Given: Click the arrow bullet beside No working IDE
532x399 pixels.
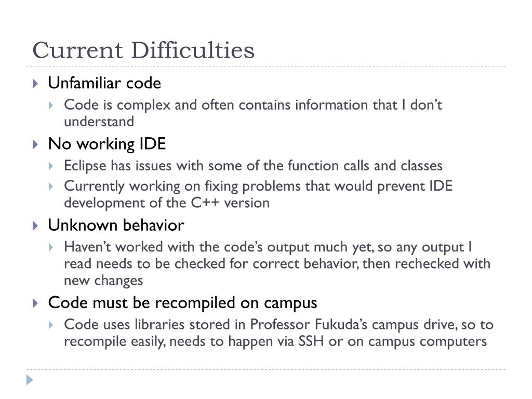Looking at the screenshot, I should (x=35, y=144).
